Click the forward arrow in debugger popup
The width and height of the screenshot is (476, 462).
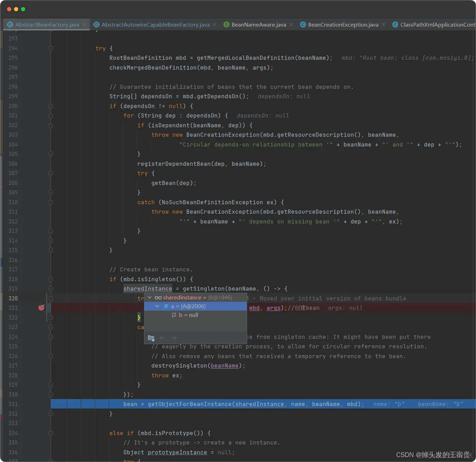coord(174,338)
